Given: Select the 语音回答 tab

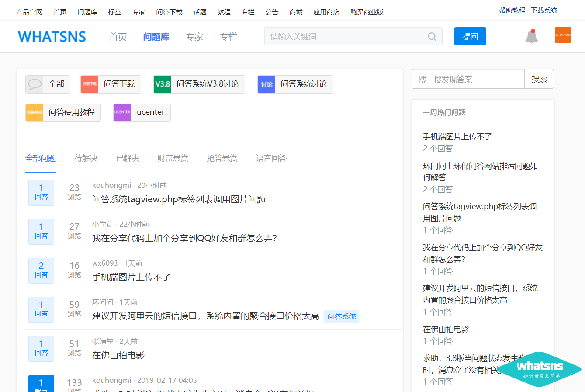Looking at the screenshot, I should tap(271, 158).
